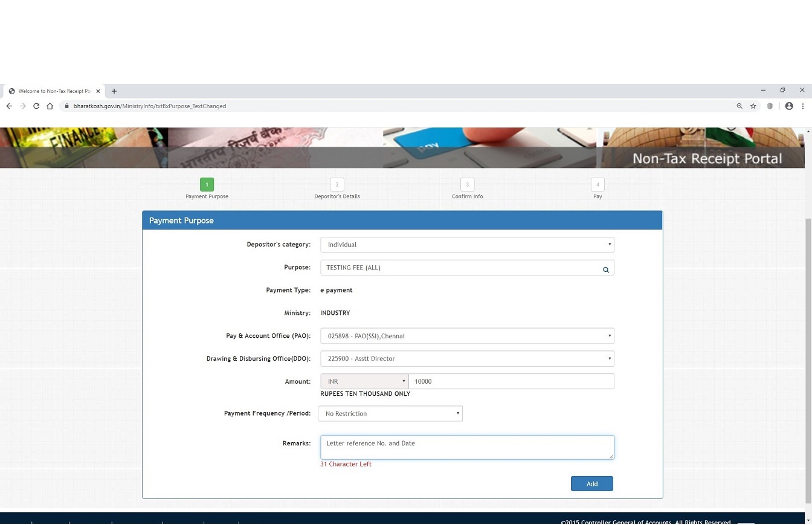The image size is (812, 525).
Task: Bookmark this page with star icon
Action: pos(753,106)
